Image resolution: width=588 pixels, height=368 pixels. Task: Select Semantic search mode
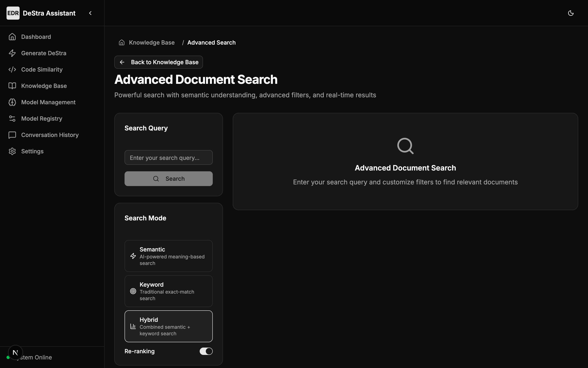tap(169, 256)
